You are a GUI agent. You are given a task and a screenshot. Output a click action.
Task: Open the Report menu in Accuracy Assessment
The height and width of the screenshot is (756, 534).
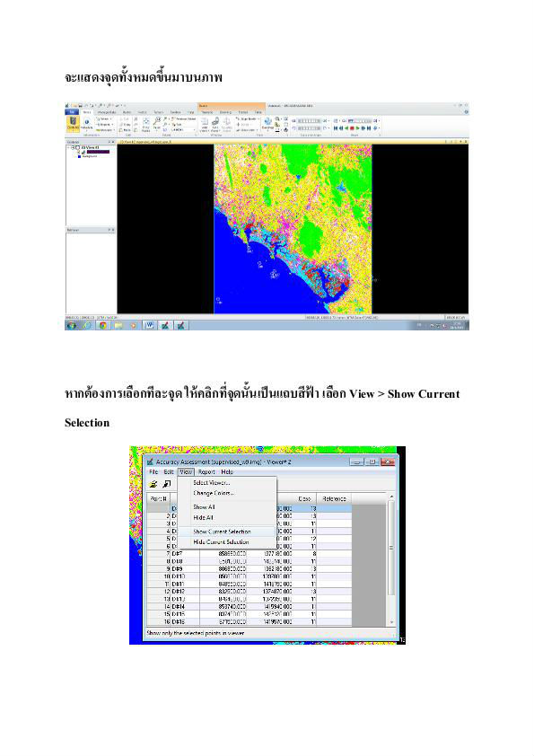point(206,472)
